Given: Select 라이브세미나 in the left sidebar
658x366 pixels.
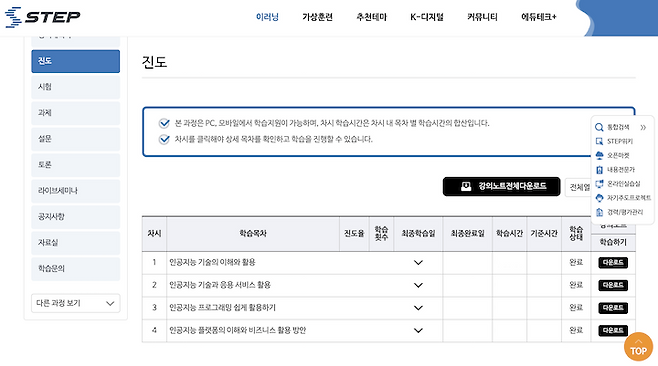Looking at the screenshot, I should pyautogui.click(x=76, y=191).
